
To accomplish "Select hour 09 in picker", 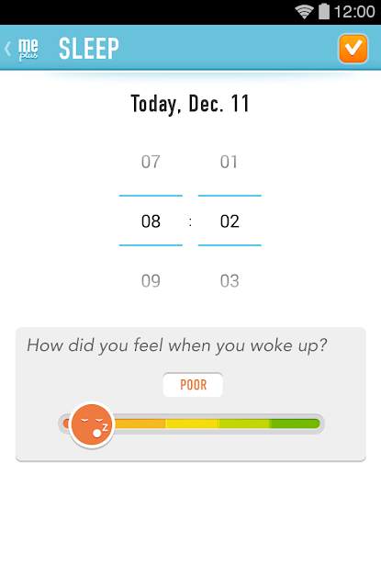I will pos(151,281).
